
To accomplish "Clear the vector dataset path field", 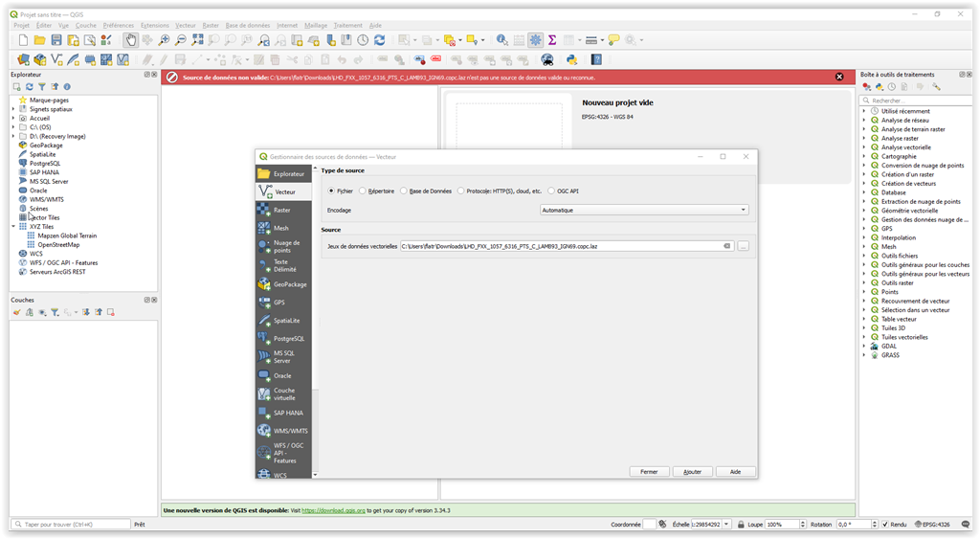I will point(726,246).
